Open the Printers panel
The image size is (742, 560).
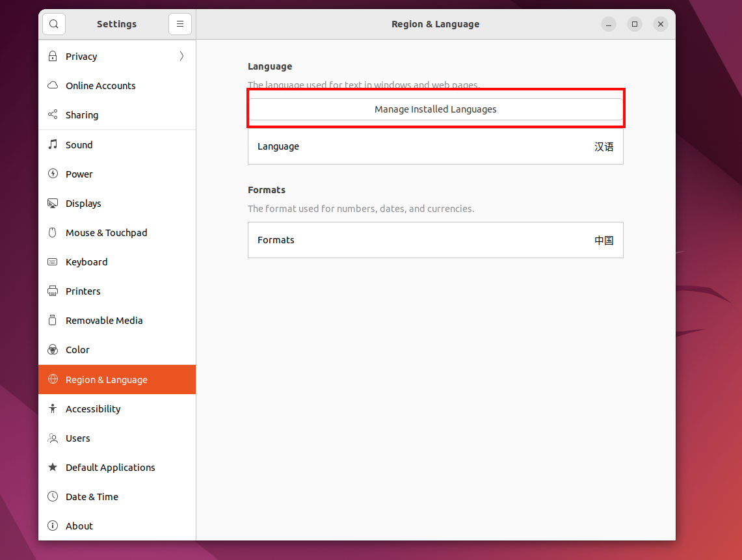[x=117, y=291]
